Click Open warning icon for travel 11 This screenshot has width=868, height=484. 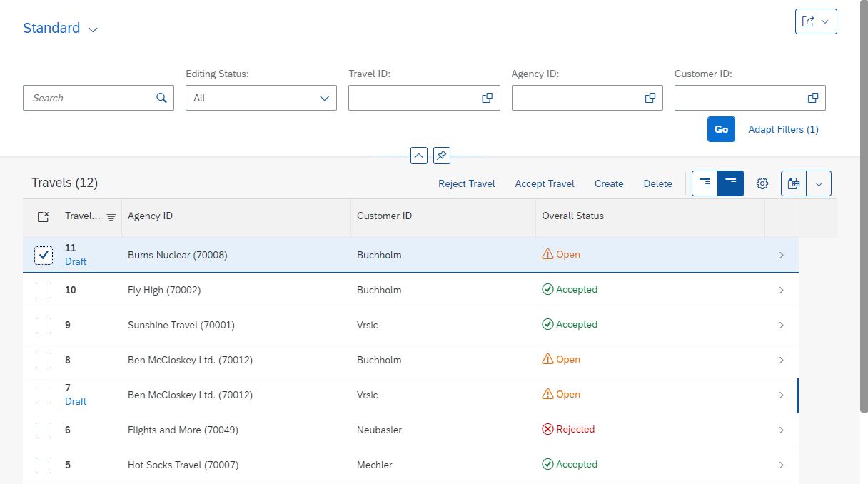pyautogui.click(x=547, y=254)
